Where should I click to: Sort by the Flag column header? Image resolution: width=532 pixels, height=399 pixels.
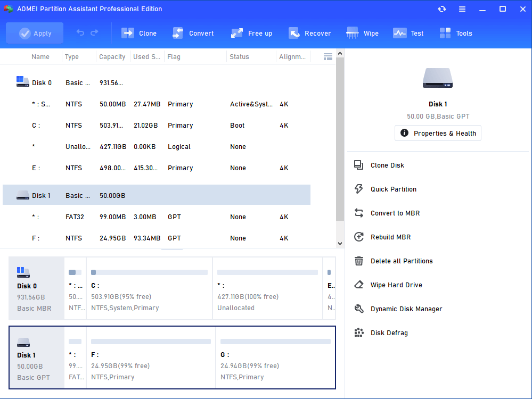174,56
